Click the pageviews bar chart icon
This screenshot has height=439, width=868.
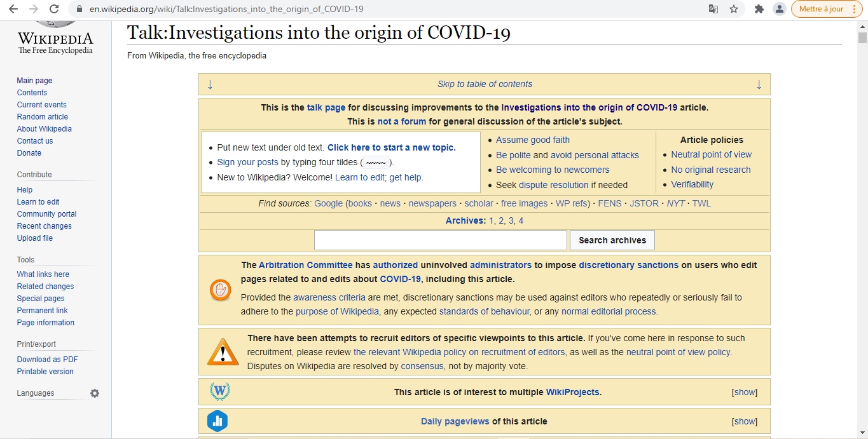[217, 421]
